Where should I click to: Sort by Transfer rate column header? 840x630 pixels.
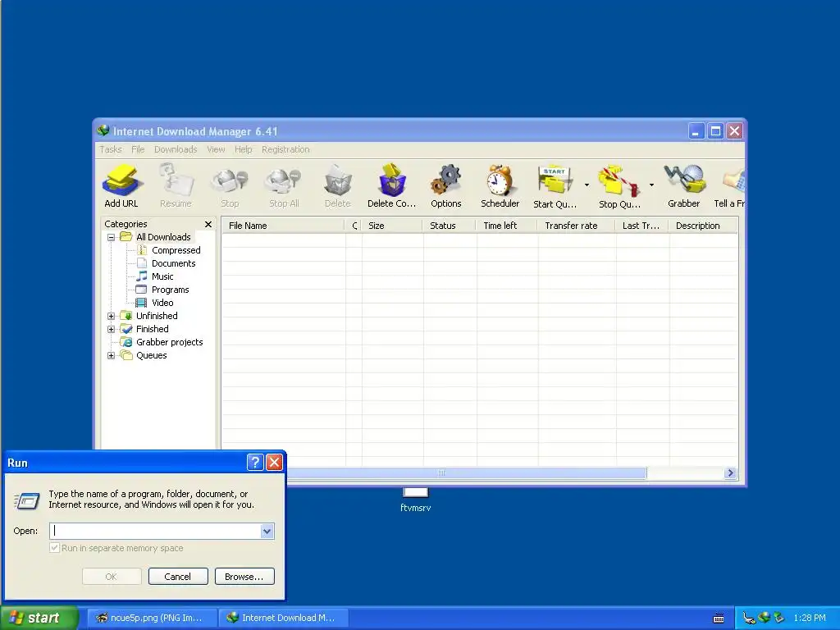[577, 226]
